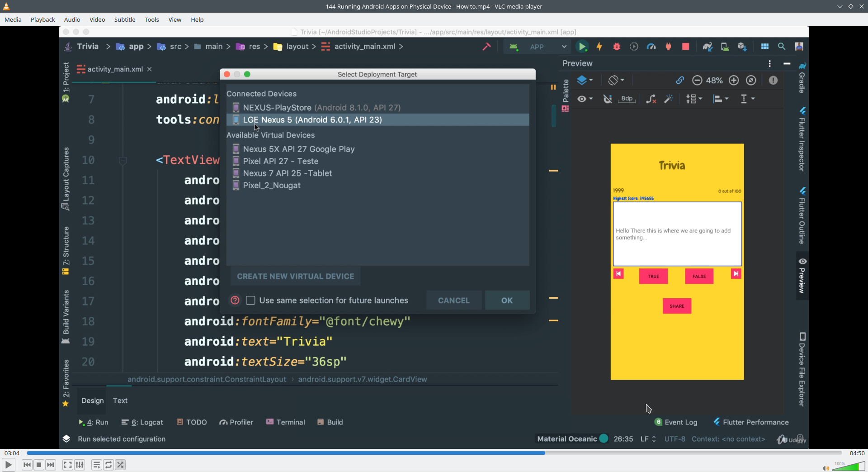
Task: Click the VLC play button
Action: coord(8,465)
